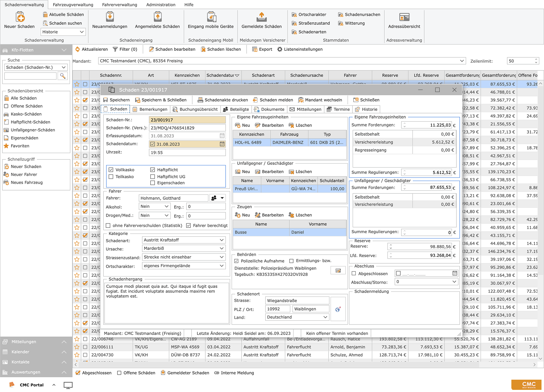Click Schaden melden button
This screenshot has width=544, height=392.
(x=273, y=100)
